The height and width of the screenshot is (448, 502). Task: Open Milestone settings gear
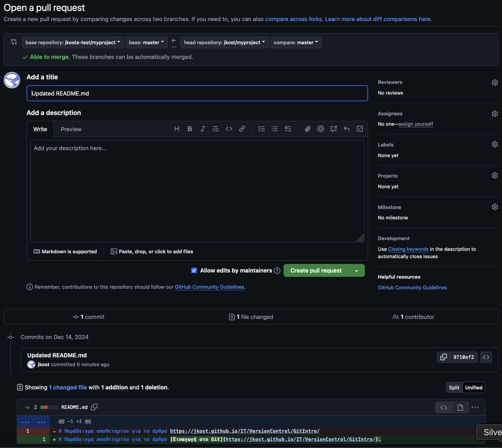[495, 207]
